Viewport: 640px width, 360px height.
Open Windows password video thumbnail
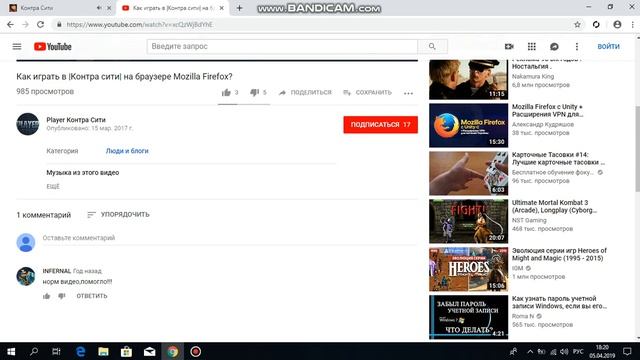point(469,317)
